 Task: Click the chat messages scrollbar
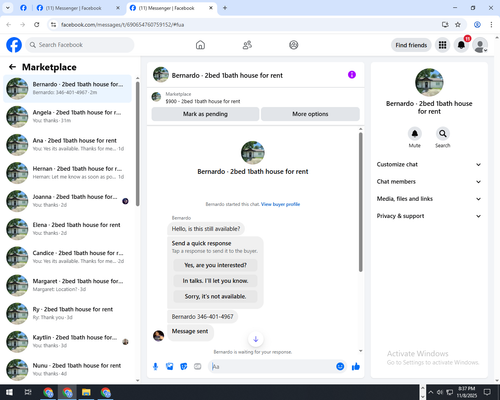[360, 202]
